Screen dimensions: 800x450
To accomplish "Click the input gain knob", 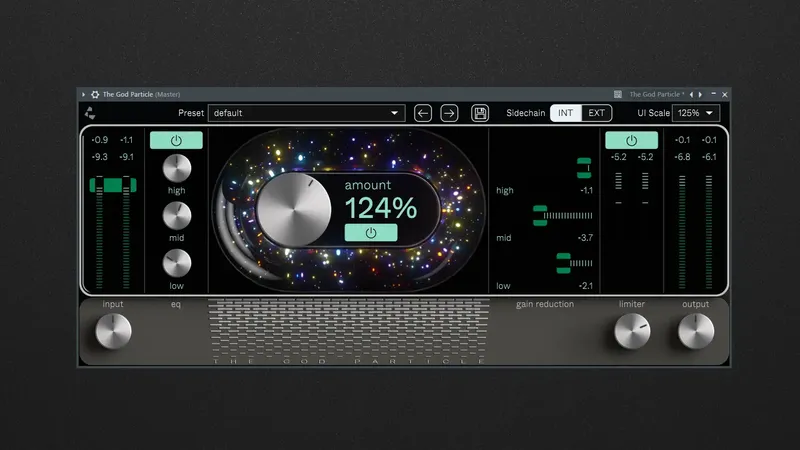I will coord(113,331).
